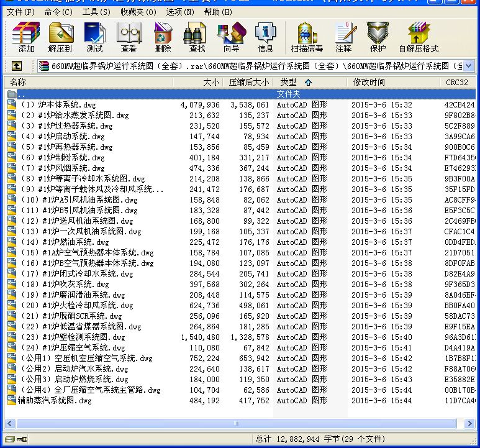Click file icon of 辅助蒸汽系统图.dwg

12,401
